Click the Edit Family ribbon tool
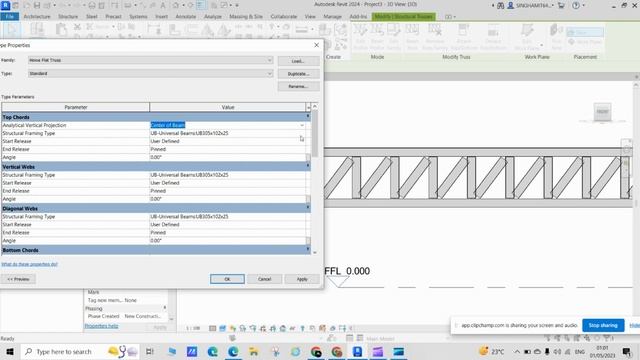Screen dimensions: 640x360 tap(393, 37)
